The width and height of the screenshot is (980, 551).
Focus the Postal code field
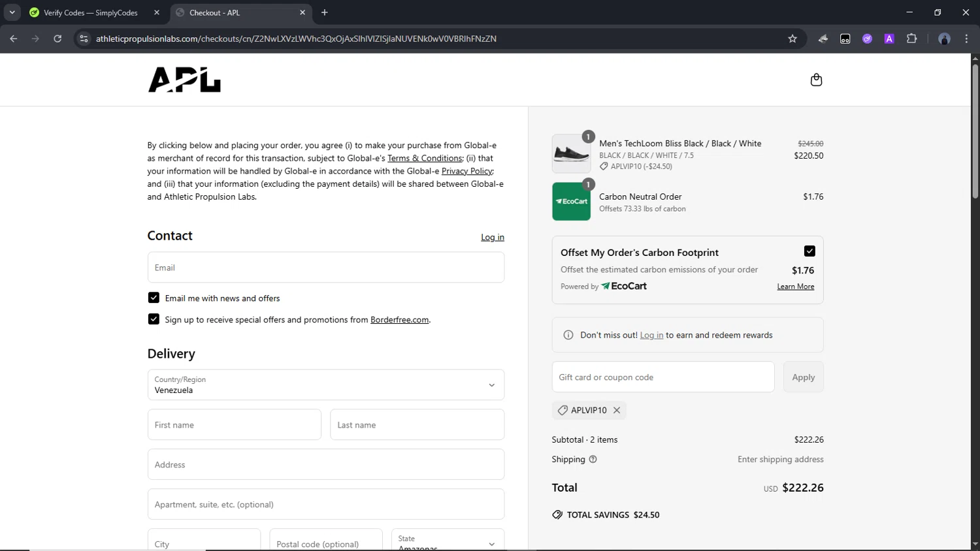pos(326,540)
